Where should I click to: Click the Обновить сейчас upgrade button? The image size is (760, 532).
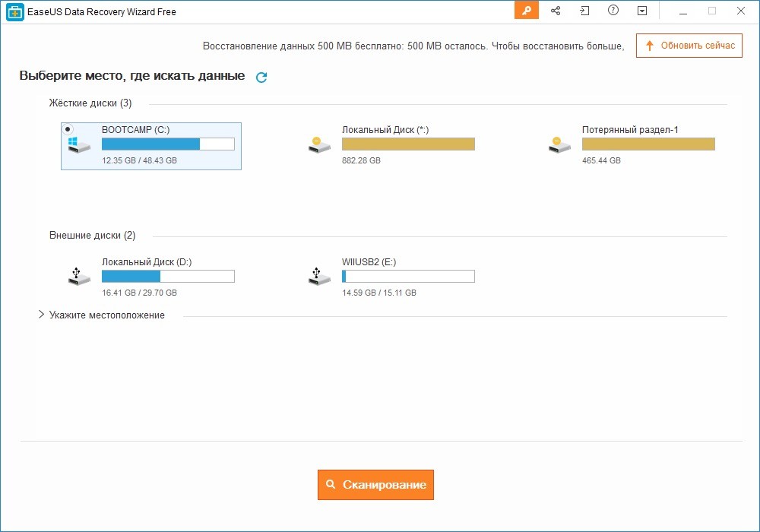(689, 46)
